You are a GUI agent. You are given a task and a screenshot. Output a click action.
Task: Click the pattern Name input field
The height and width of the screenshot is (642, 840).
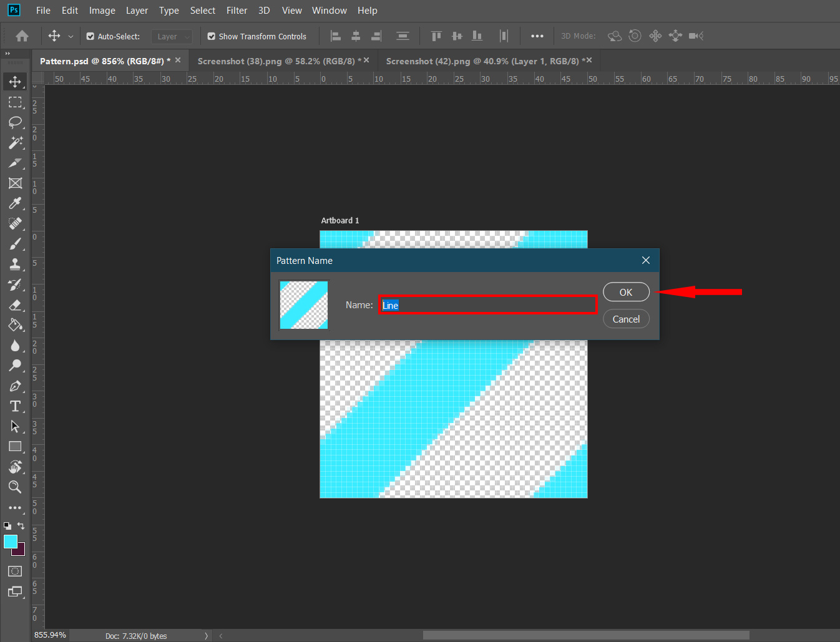(x=487, y=305)
